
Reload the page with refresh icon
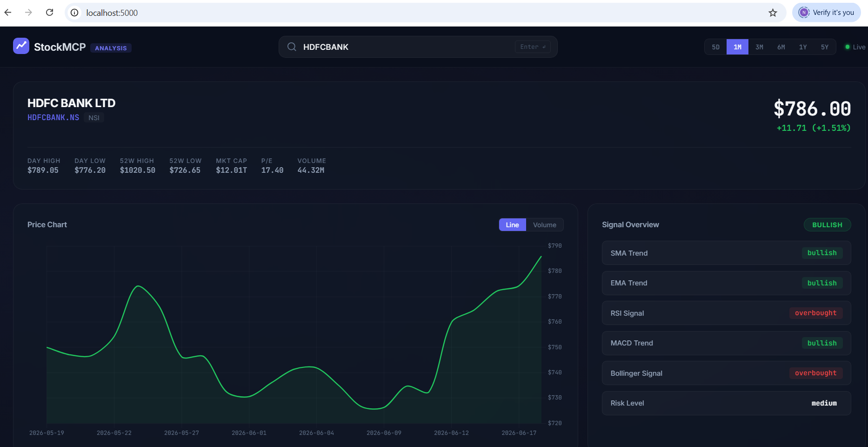tap(50, 13)
